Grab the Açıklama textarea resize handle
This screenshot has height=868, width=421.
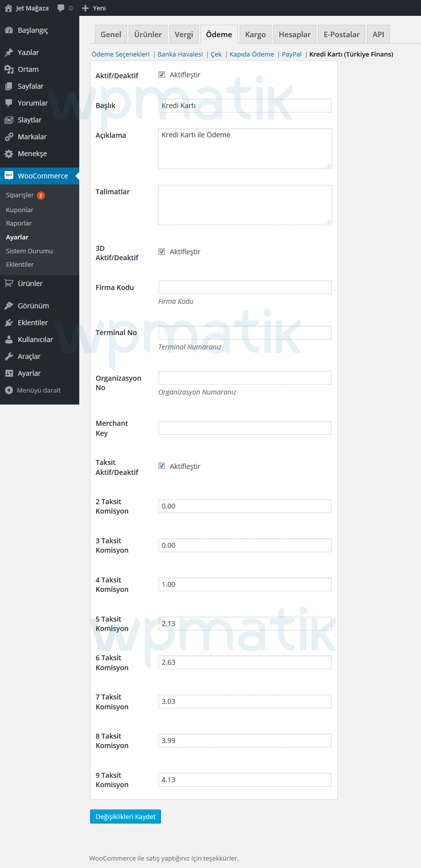328,166
